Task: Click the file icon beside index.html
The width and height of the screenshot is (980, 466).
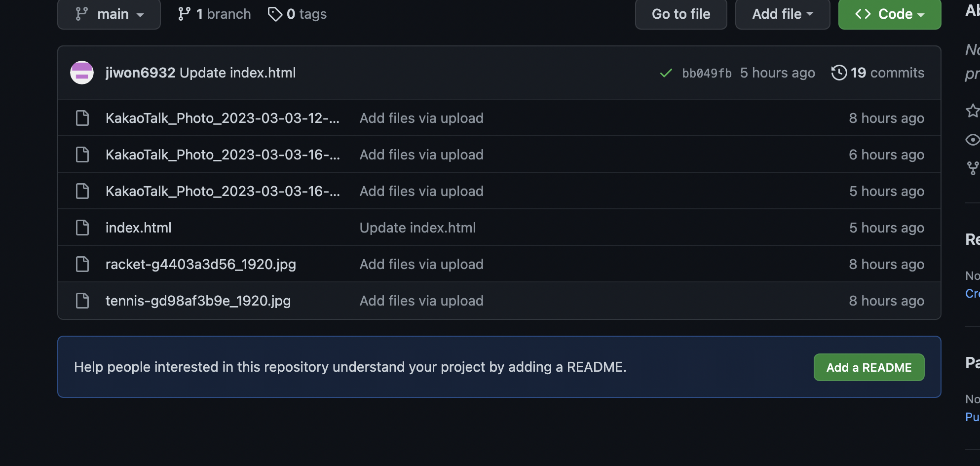Action: pos(82,228)
